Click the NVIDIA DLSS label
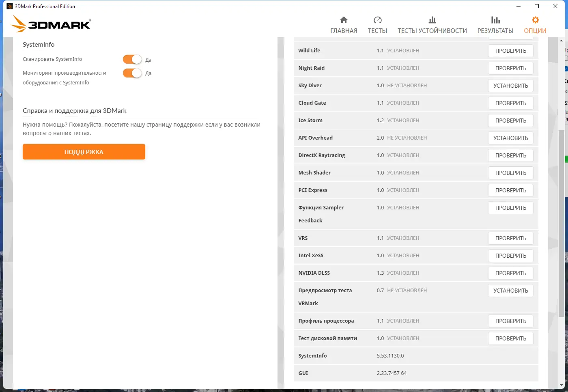Viewport: 568px width, 392px height. point(314,273)
